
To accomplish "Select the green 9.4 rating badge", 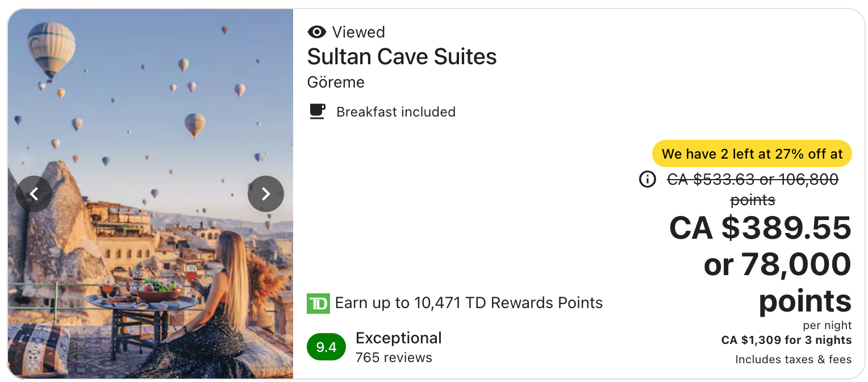I will tap(326, 346).
